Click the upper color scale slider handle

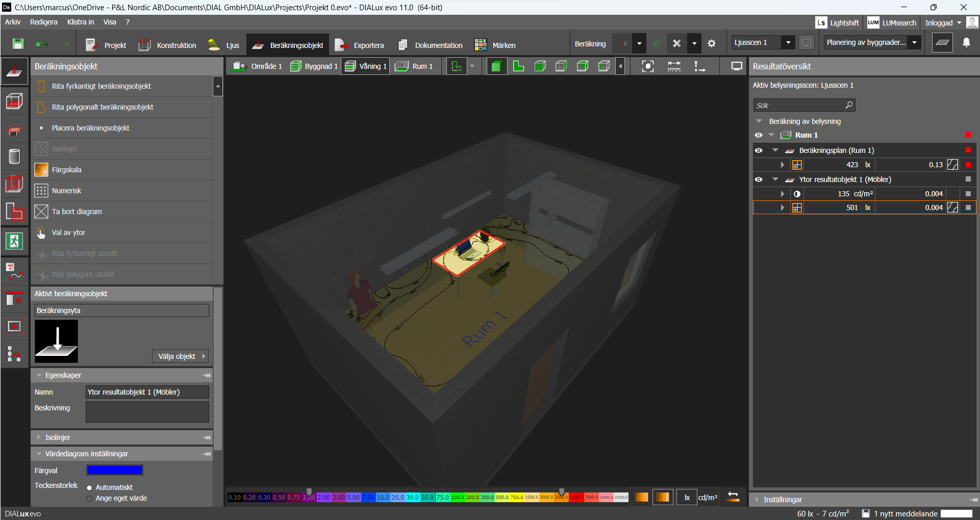coord(562,492)
